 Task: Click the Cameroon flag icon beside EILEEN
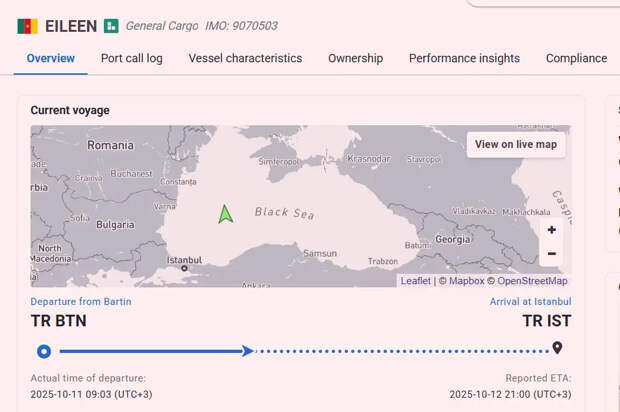(27, 26)
